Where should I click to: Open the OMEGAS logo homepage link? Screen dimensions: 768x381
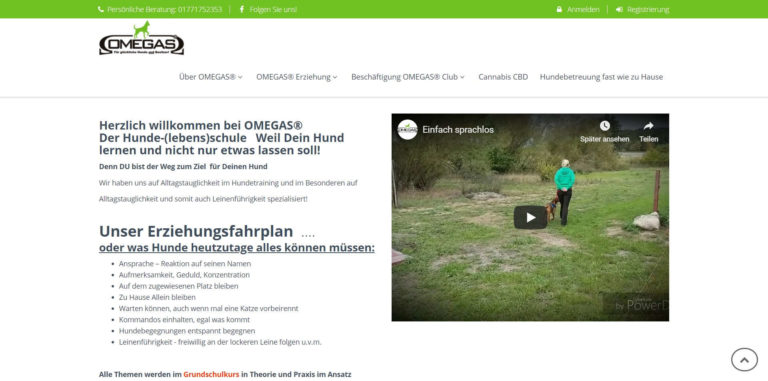pos(142,38)
